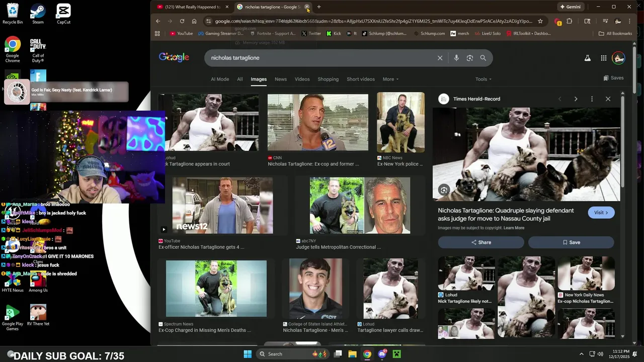Click the Windows Start button
This screenshot has width=644, height=362.
[x=248, y=354]
